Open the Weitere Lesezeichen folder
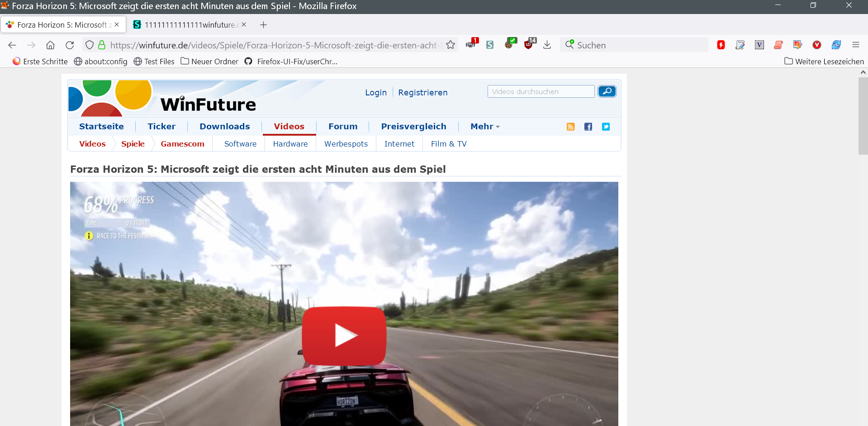 click(824, 62)
